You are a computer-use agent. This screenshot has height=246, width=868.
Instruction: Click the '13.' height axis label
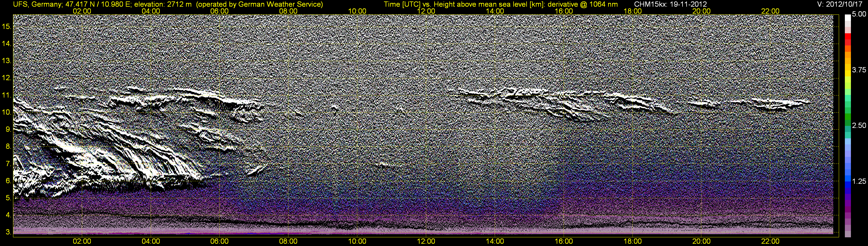pos(7,61)
